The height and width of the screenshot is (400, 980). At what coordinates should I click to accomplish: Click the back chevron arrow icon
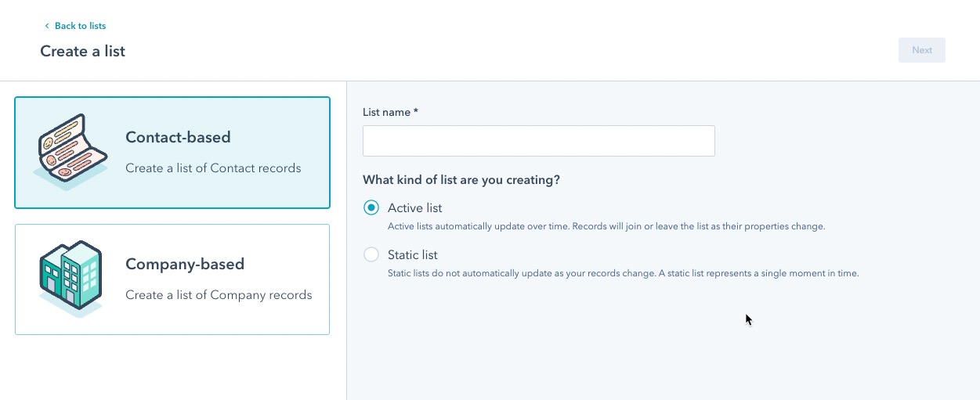(46, 27)
